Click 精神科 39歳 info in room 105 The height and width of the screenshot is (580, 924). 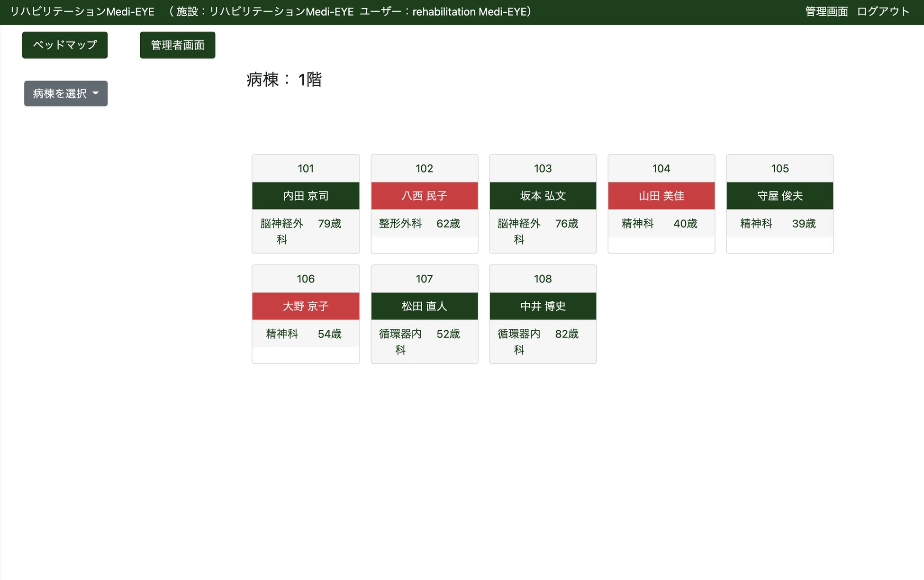click(x=778, y=224)
